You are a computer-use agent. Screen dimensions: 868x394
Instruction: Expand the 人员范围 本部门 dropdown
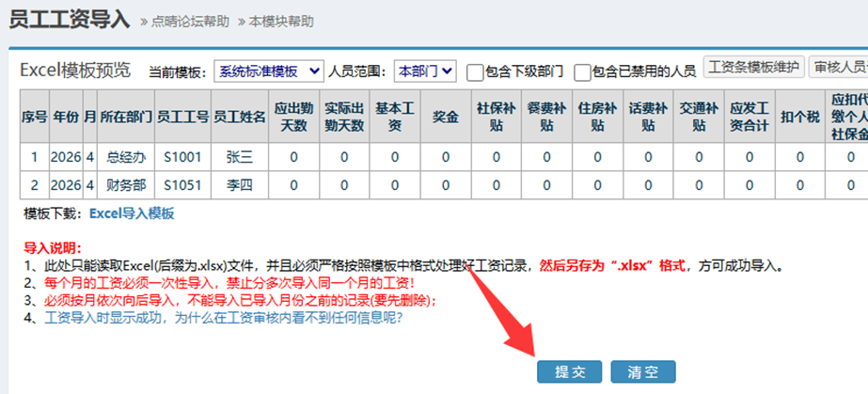point(424,71)
